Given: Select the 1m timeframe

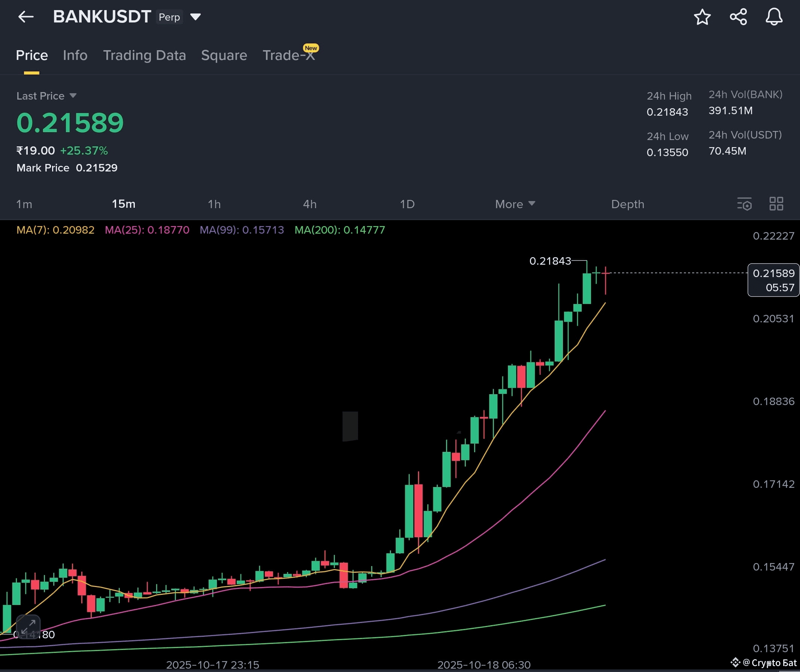Looking at the screenshot, I should tap(24, 204).
